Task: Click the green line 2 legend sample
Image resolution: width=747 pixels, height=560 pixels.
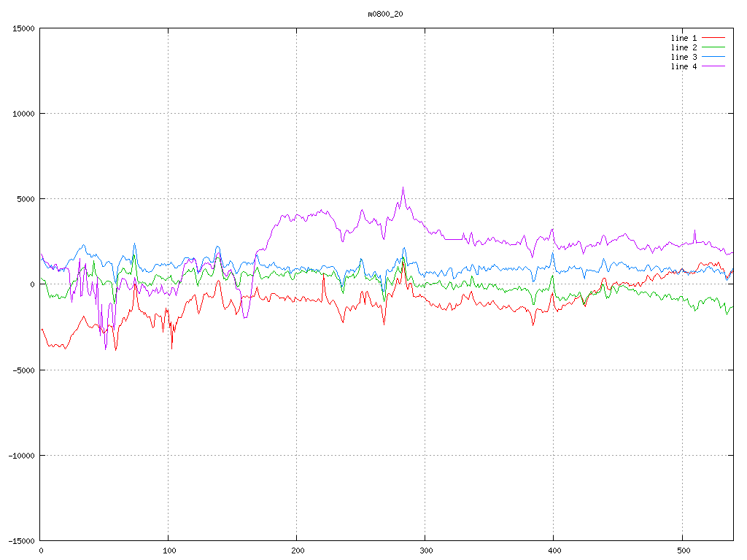Action: tap(713, 47)
